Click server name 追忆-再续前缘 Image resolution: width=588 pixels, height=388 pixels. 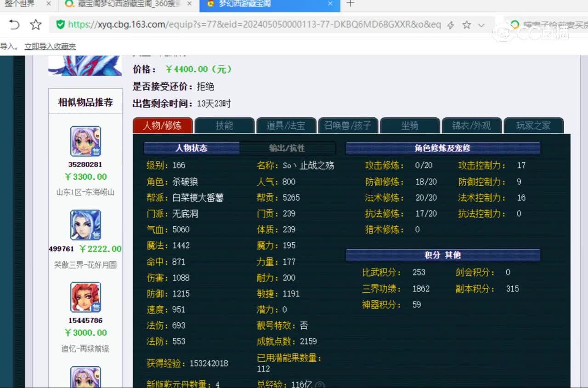[85, 349]
